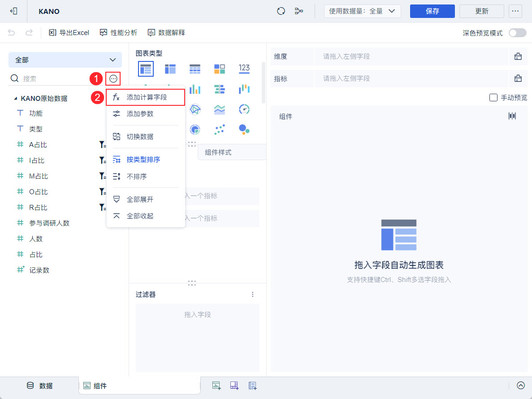Click the circled ellipsis field options icon
Screen dimensions: 532x399
(113, 79)
